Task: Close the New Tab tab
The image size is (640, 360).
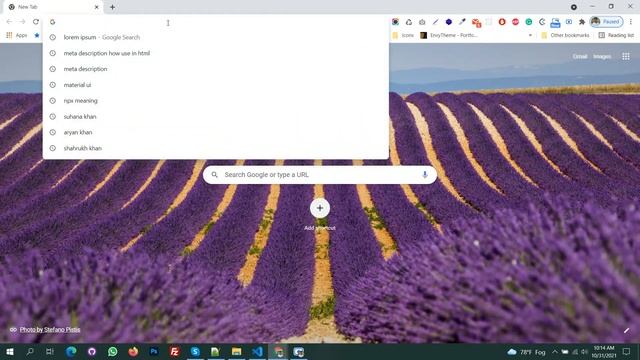Action: point(97,7)
